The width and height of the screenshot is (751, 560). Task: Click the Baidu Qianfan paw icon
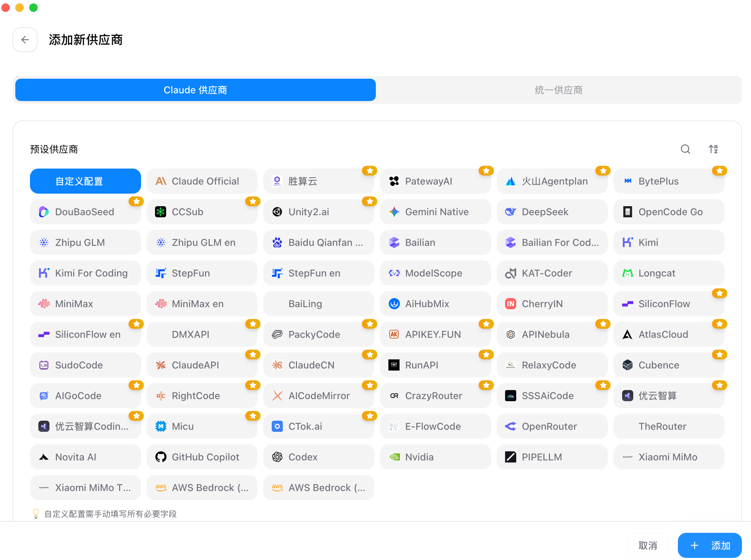pyautogui.click(x=277, y=242)
